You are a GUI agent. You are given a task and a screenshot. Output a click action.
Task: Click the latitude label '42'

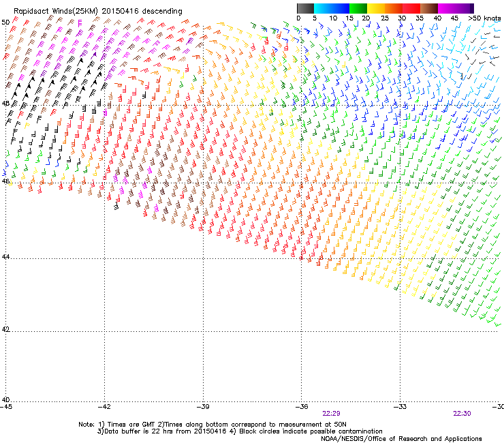pos(5,329)
